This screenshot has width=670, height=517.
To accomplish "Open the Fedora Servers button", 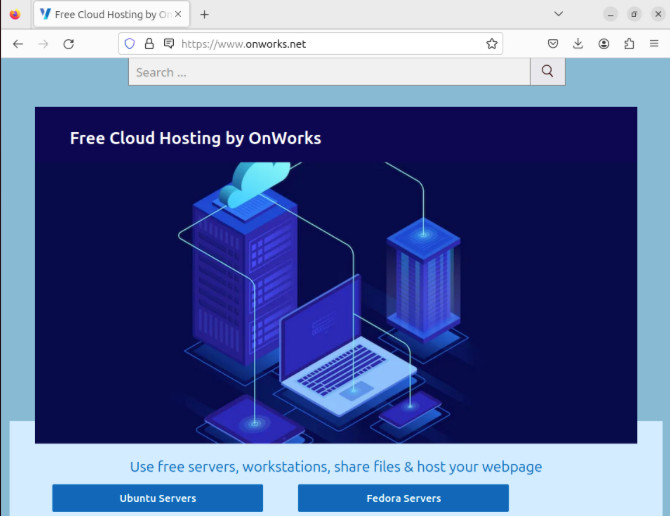I will (x=403, y=498).
